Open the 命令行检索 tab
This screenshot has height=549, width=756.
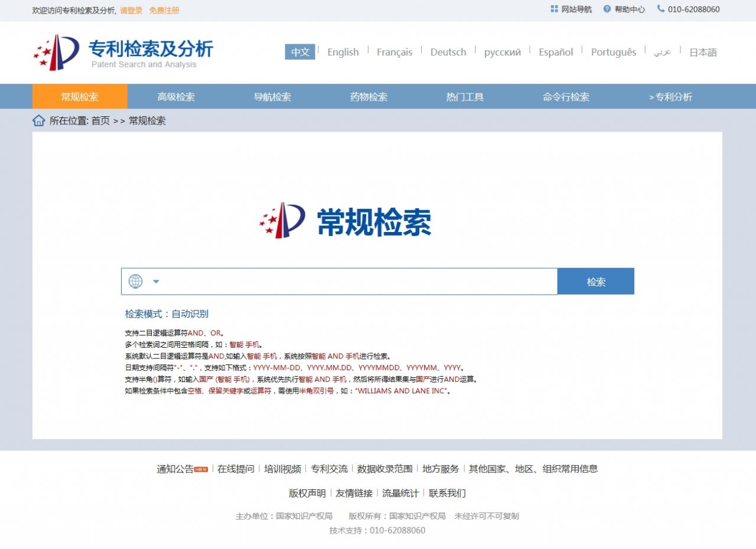pyautogui.click(x=566, y=97)
